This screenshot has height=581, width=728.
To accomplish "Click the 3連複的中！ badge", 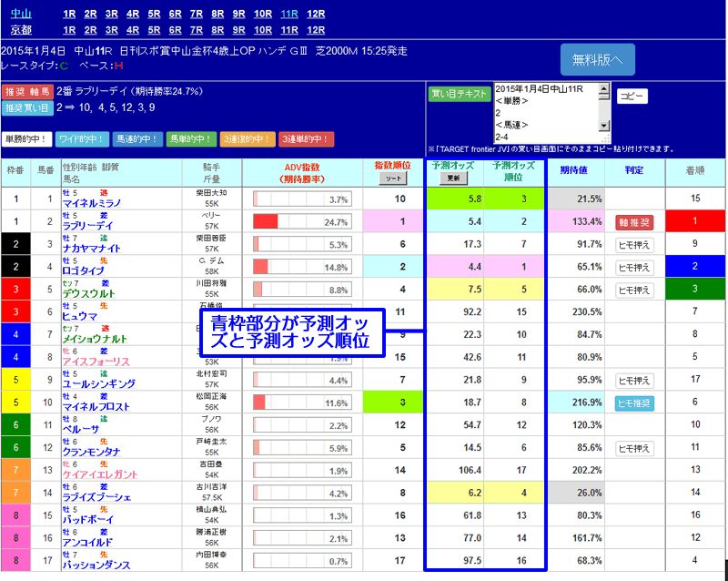I will 248,139.
